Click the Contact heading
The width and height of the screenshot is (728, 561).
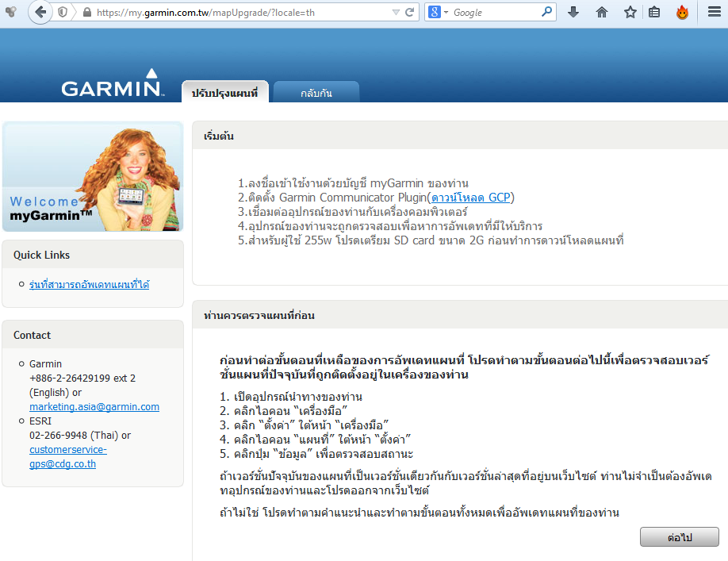32,335
